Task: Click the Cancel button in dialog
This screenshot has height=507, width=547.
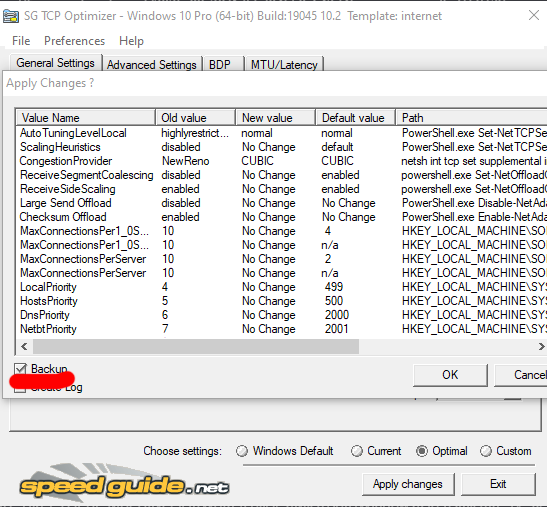Action: [521, 375]
